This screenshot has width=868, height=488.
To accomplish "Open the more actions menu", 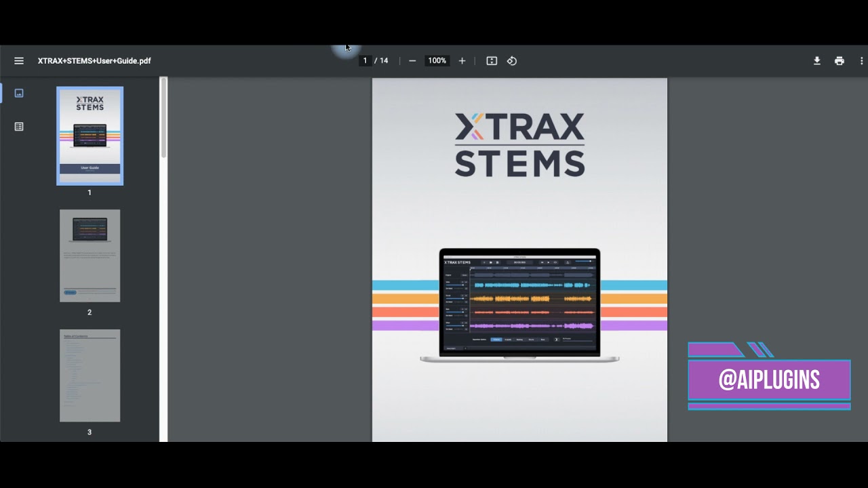I will (862, 61).
